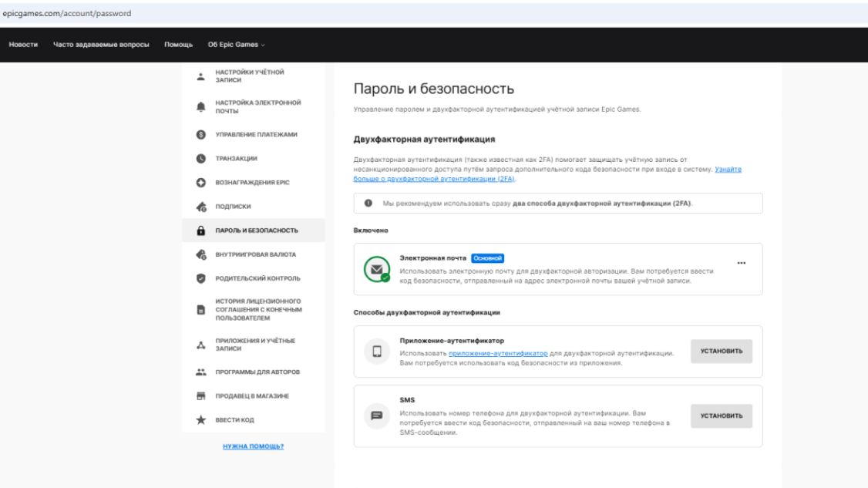Click the subscriptions icon in sidebar

pos(201,207)
